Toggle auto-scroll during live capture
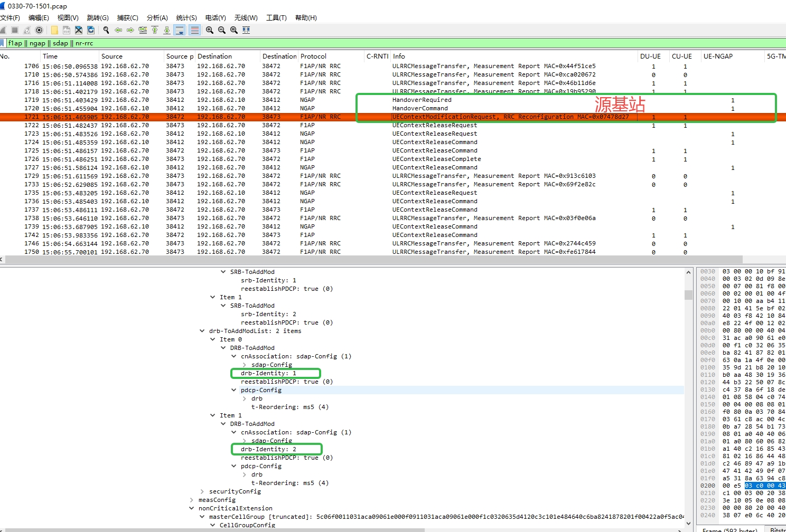786x532 pixels. click(180, 30)
